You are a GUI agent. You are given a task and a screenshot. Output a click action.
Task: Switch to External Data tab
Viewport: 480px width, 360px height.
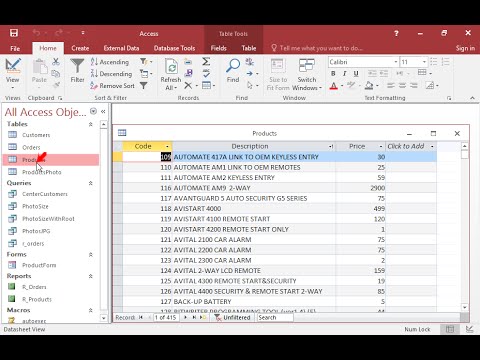click(x=121, y=48)
